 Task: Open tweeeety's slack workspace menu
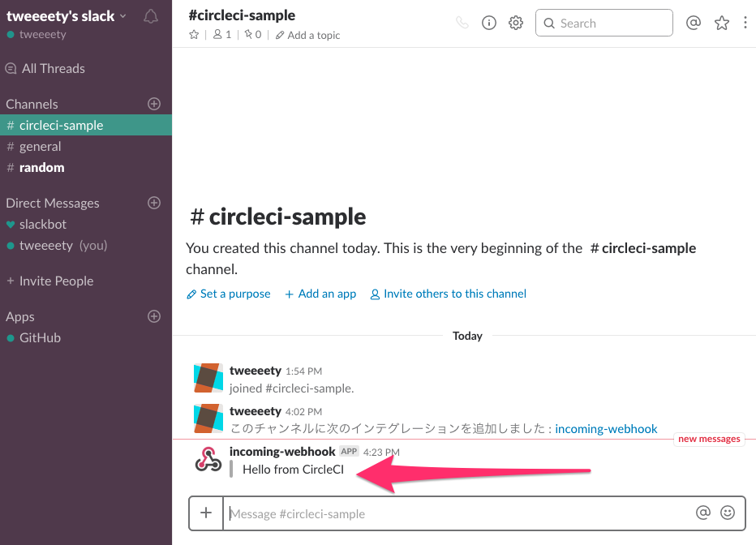click(x=66, y=16)
